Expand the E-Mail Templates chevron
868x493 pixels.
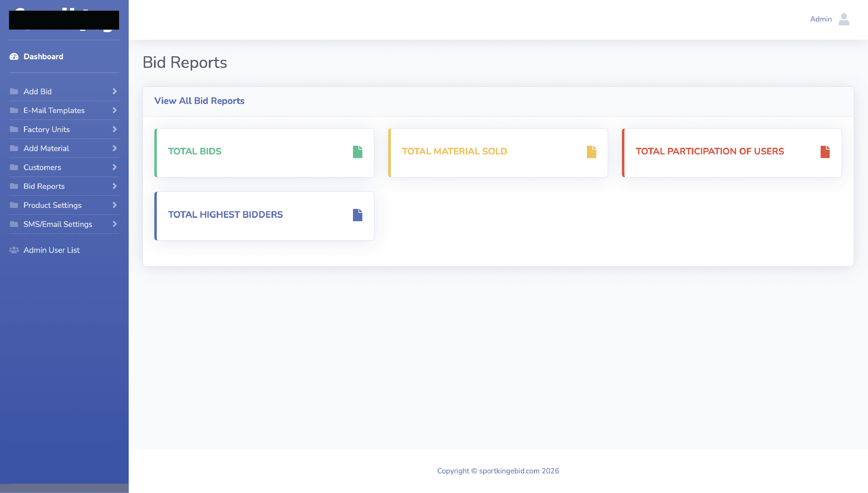click(114, 110)
